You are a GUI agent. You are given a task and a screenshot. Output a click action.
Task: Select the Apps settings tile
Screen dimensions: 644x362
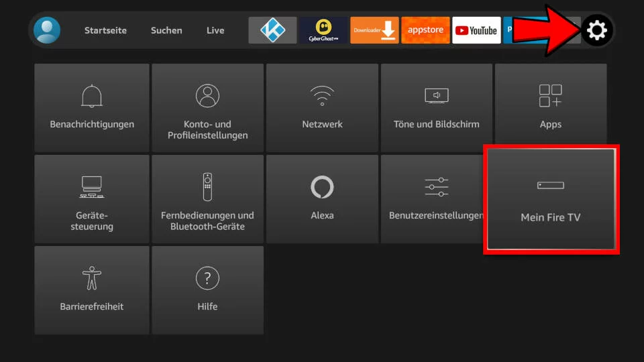(551, 107)
